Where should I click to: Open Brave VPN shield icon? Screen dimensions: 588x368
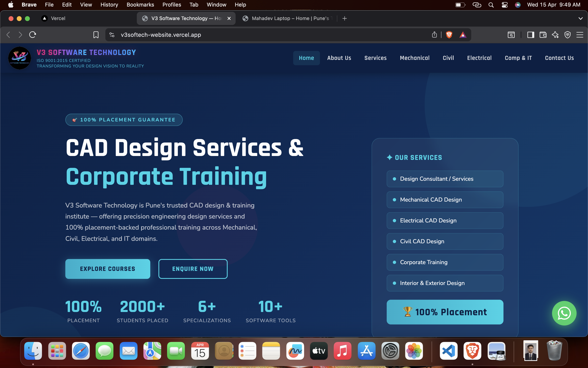tap(567, 35)
